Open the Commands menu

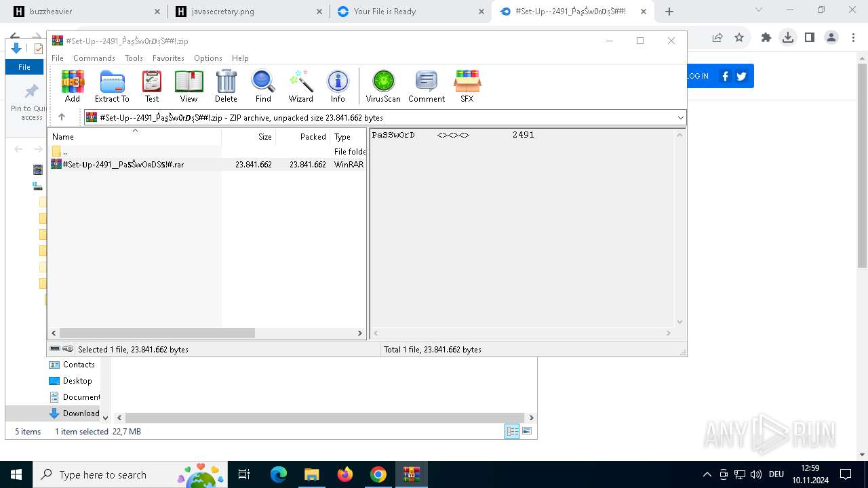point(94,58)
